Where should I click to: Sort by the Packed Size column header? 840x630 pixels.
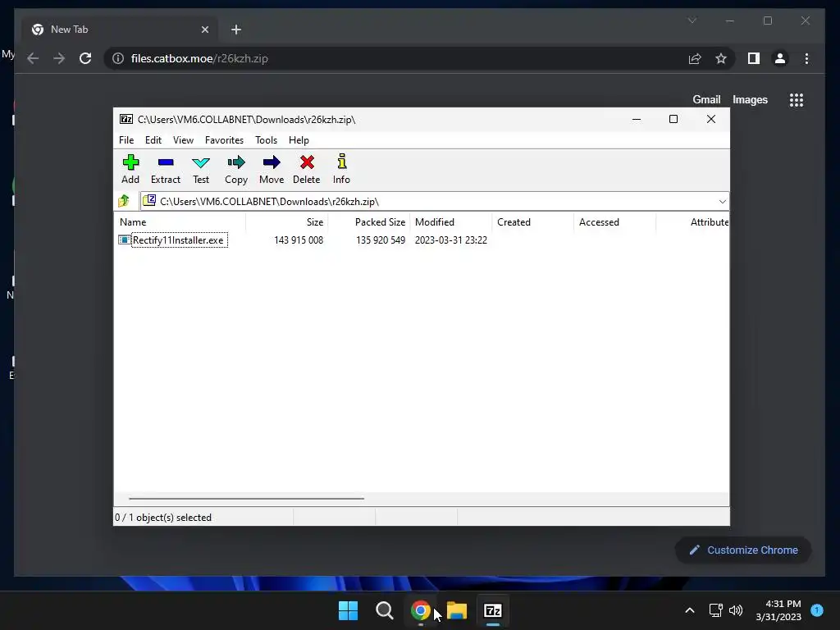tap(369, 221)
